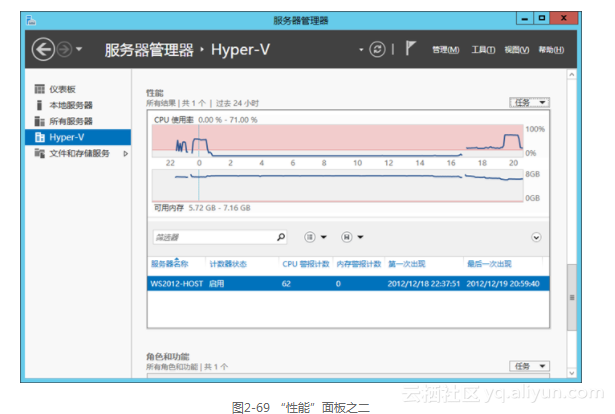Open dropdown arrow beside list options icon
615x414 pixels.
(x=324, y=237)
